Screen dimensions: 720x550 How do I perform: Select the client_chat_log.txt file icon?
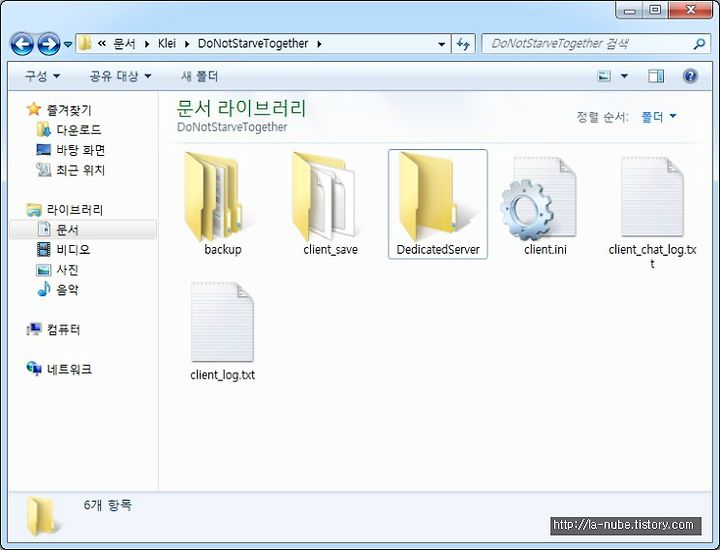pos(652,196)
